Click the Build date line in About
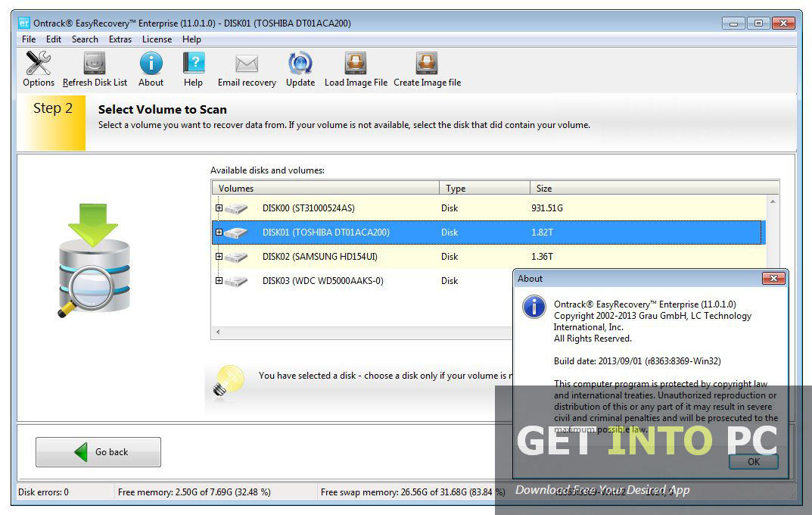 coord(637,361)
